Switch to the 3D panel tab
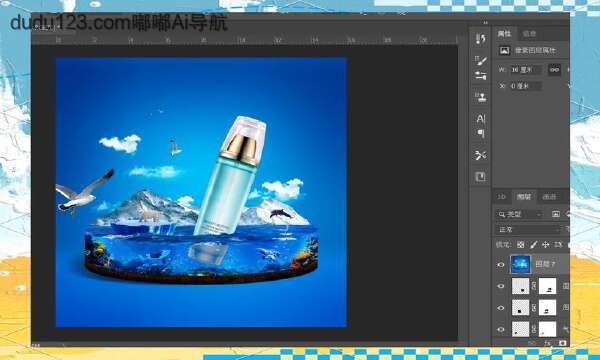 (x=502, y=197)
